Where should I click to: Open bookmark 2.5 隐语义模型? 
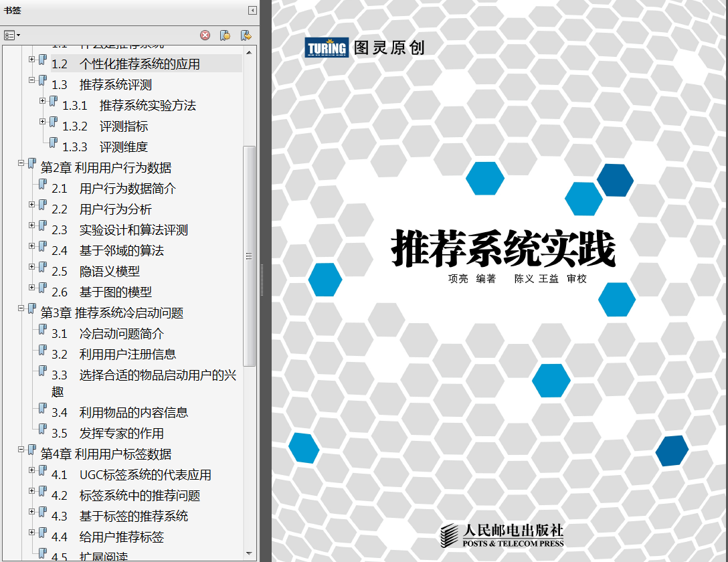96,272
